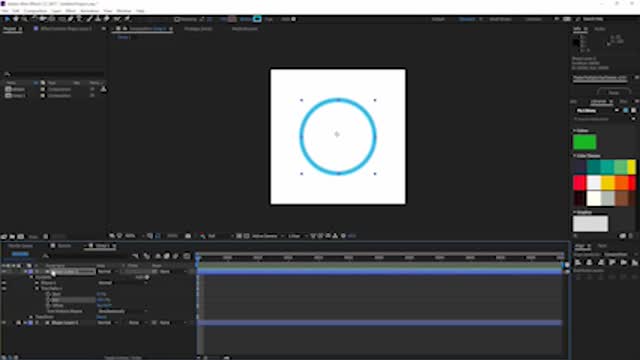Toggle visibility eye for Ellipse 1
The width and height of the screenshot is (640, 360).
4,282
